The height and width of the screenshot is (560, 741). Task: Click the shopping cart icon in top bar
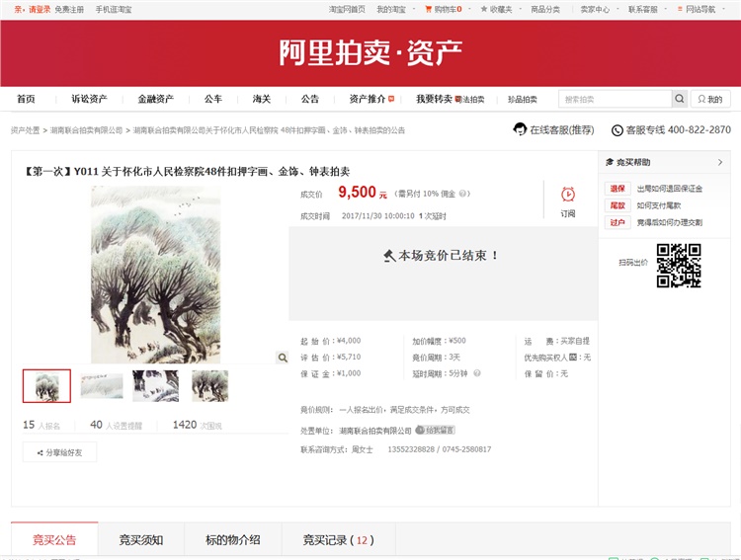(x=428, y=9)
